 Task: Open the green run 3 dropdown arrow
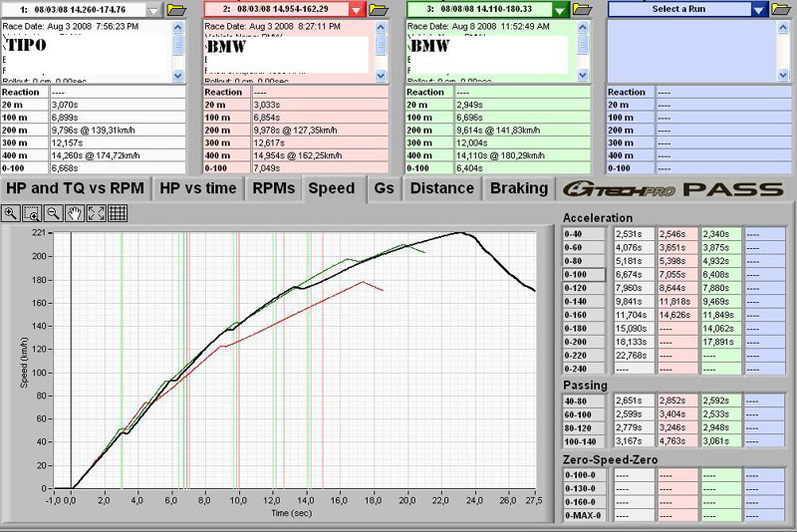point(559,9)
